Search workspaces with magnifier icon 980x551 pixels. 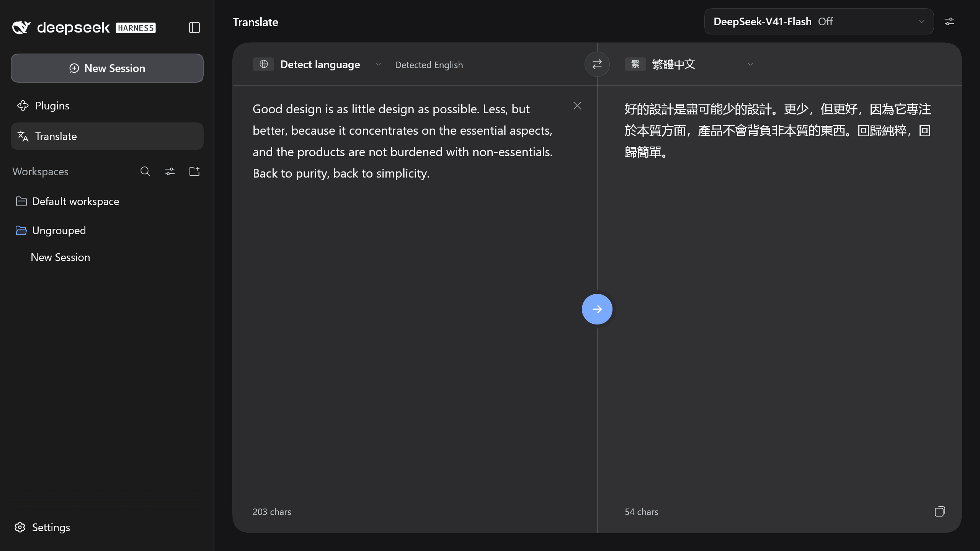click(x=145, y=171)
